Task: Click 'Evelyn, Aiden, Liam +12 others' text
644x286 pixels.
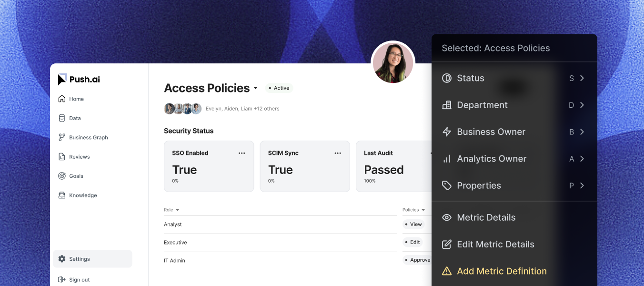Action: pos(242,109)
